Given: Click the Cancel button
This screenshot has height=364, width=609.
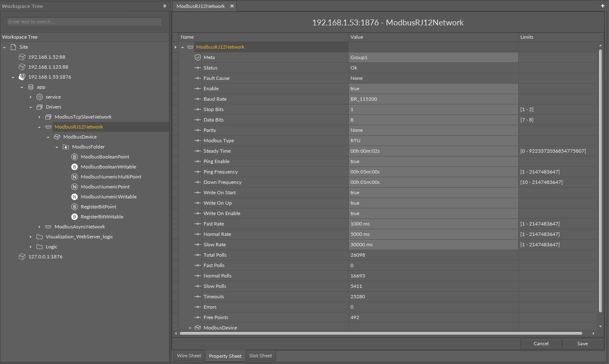Looking at the screenshot, I should 541,344.
